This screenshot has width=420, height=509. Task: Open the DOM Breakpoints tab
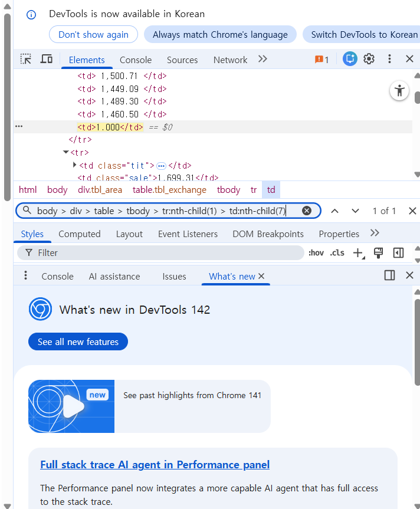(268, 234)
